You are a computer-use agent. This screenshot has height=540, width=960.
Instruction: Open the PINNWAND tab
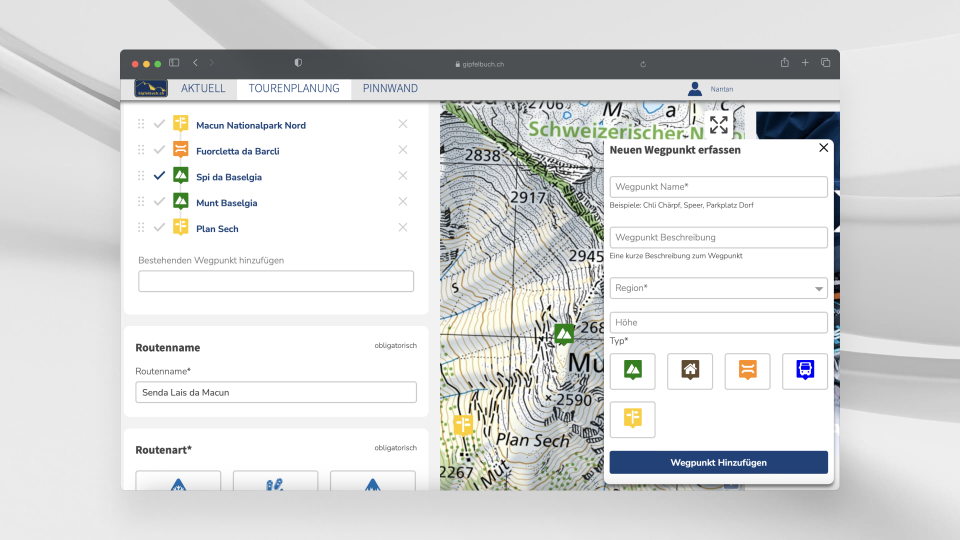(x=390, y=89)
